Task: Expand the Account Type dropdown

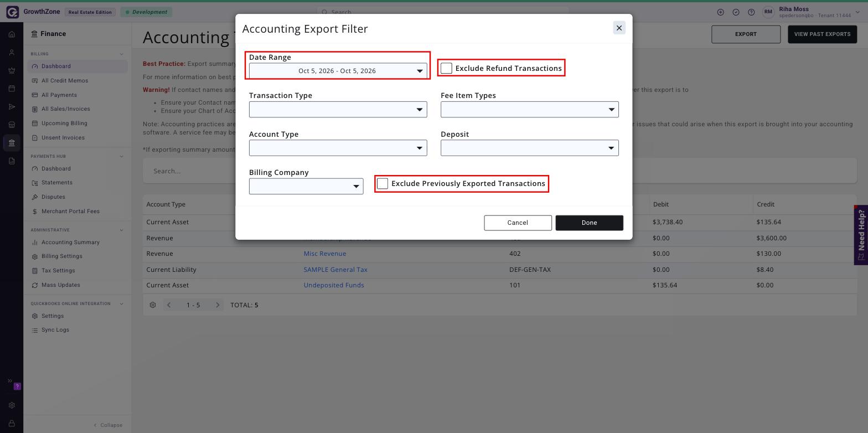Action: [338, 148]
